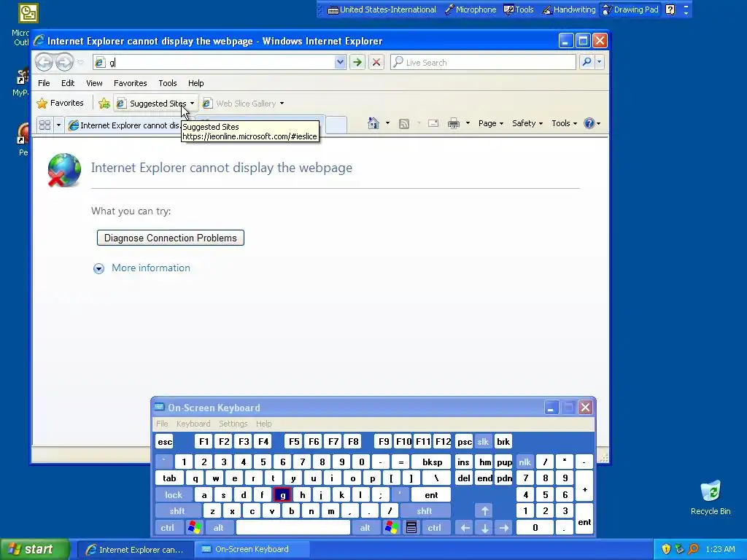
Task: Click the esc key on On-Screen Keyboard
Action: point(165,441)
